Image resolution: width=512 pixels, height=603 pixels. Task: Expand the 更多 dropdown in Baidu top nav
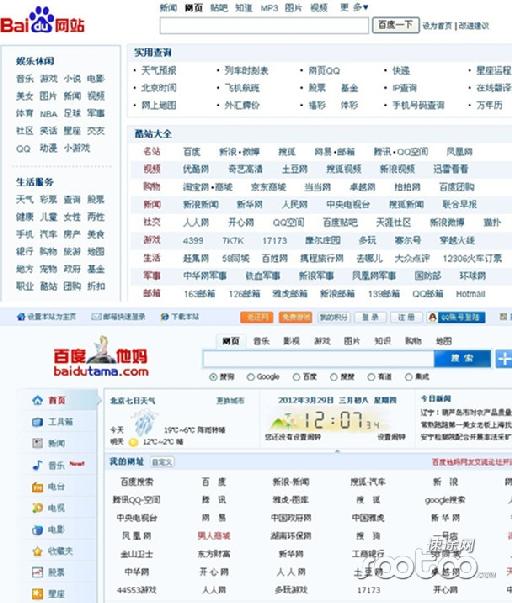[354, 7]
